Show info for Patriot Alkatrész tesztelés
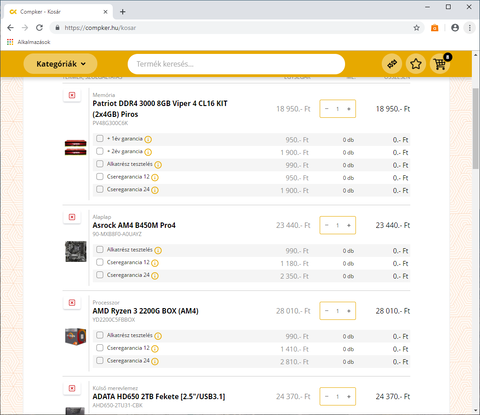This screenshot has width=480, height=415. click(158, 165)
